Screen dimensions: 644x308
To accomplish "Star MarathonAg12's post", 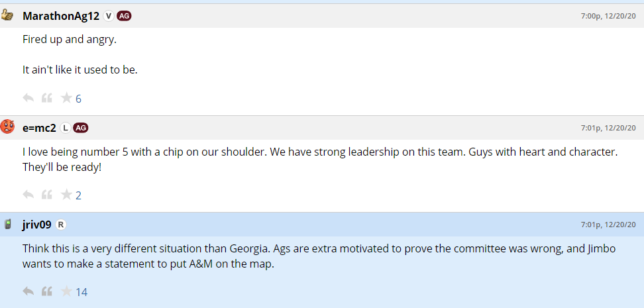I will pyautogui.click(x=66, y=98).
